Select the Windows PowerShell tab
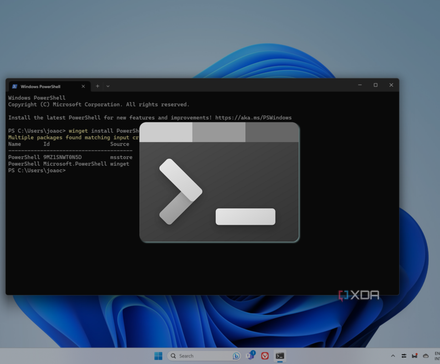Screen dimensions: 440x364 tap(49, 86)
